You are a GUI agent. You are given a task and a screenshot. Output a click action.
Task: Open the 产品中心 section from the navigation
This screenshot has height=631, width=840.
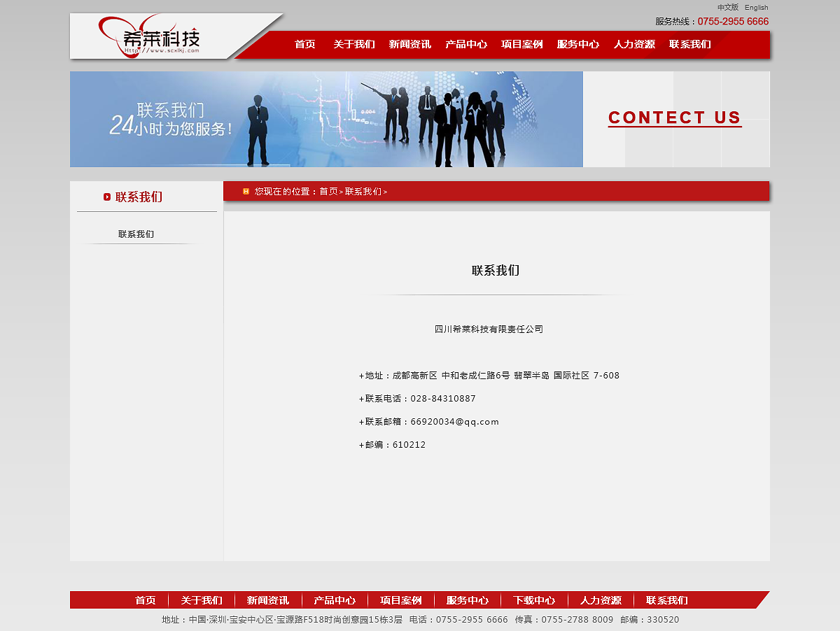[x=465, y=44]
